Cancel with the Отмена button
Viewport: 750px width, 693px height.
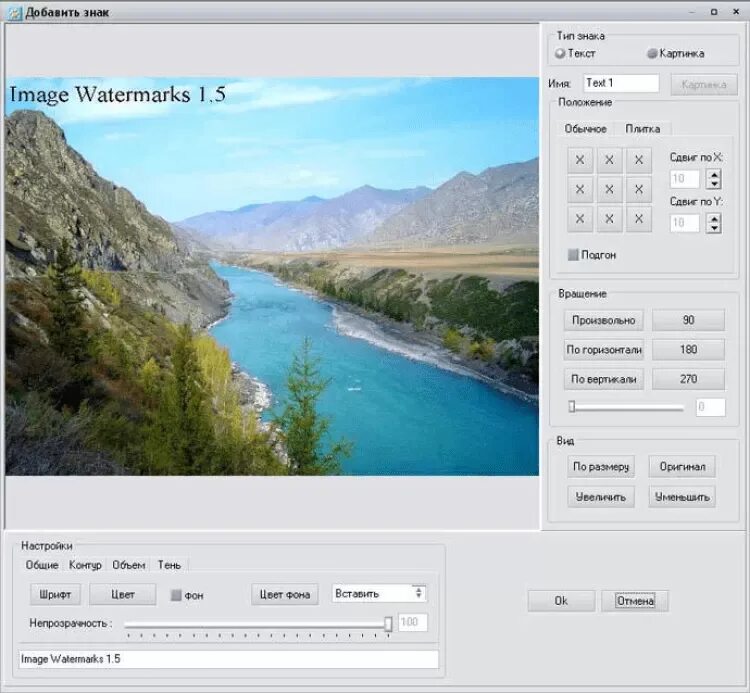pyautogui.click(x=635, y=601)
